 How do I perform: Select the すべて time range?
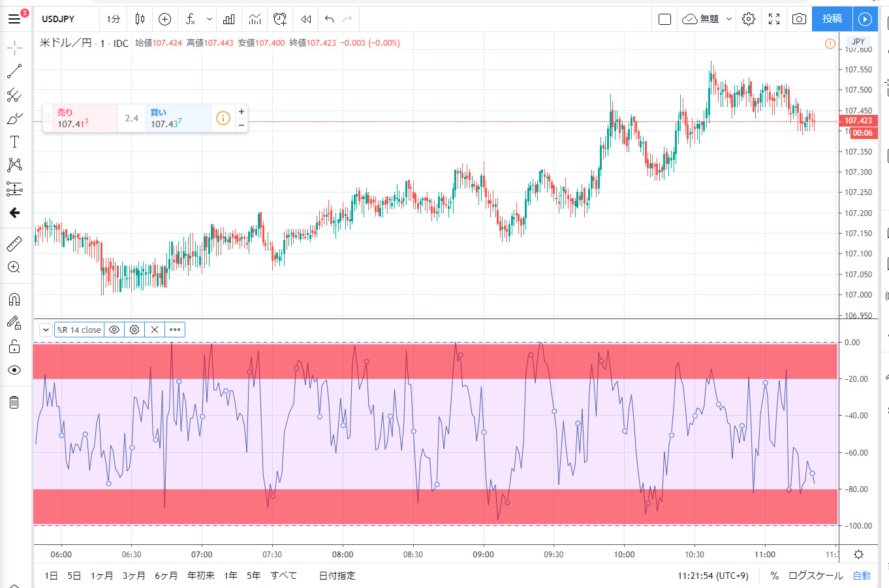284,576
